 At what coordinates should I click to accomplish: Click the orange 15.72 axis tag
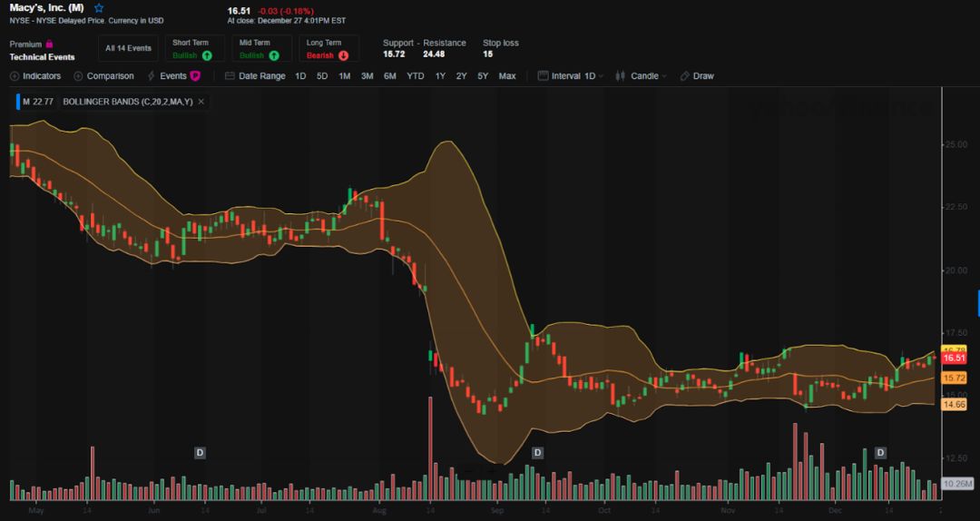pos(955,378)
